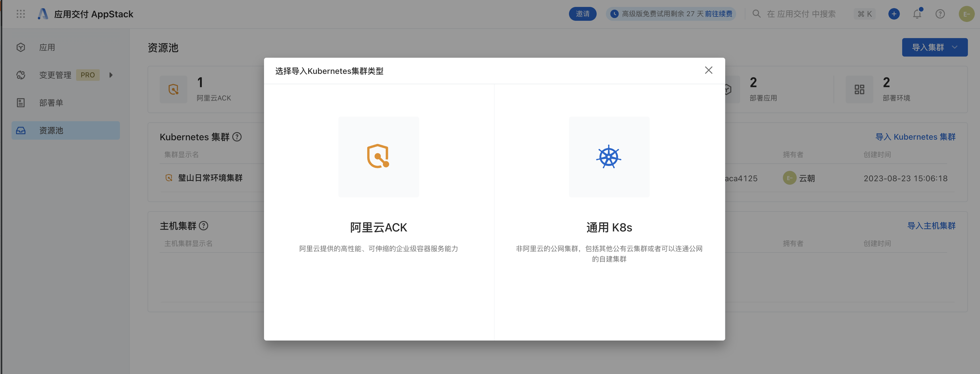
Task: Click the Kubernetes 集群 help icon
Action: [237, 137]
